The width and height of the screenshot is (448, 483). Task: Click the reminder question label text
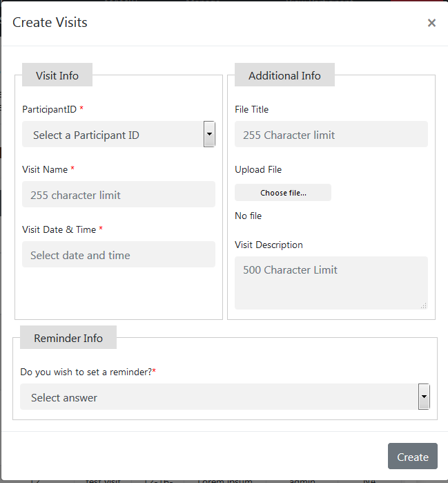point(86,372)
